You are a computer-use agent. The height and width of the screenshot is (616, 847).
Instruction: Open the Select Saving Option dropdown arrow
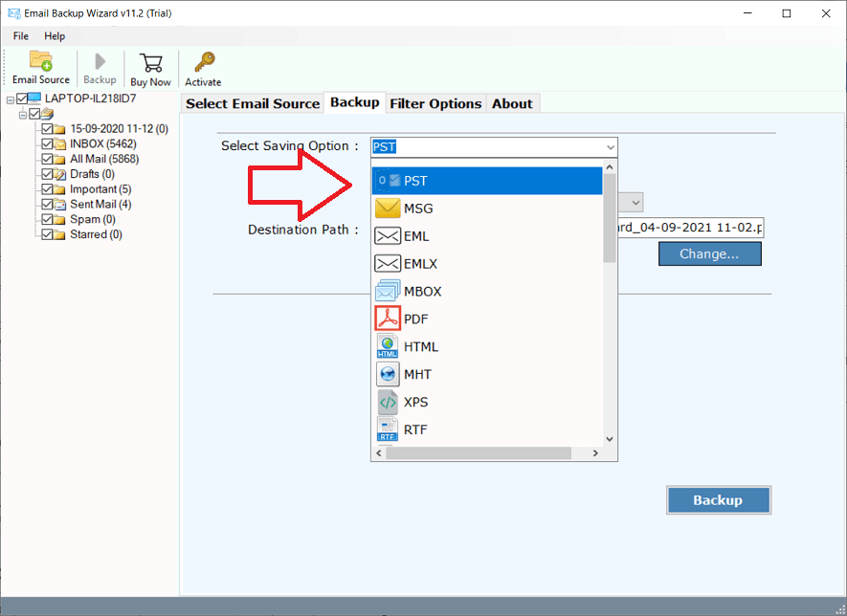(x=610, y=146)
